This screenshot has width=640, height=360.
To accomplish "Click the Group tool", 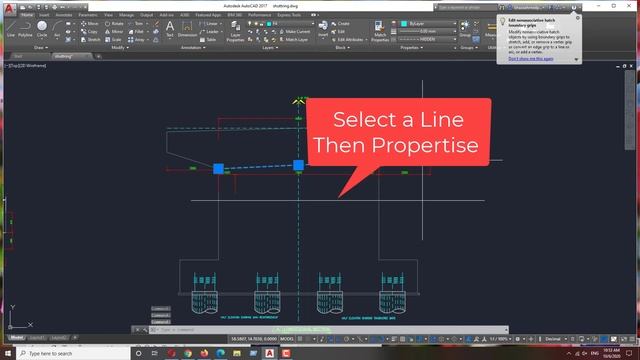I will pyautogui.click(x=465, y=29).
